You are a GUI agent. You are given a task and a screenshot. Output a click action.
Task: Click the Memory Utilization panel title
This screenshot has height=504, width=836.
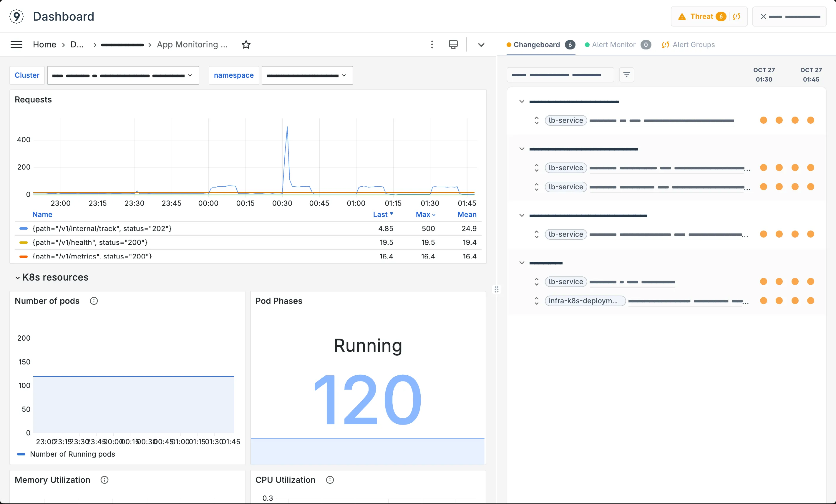point(53,480)
